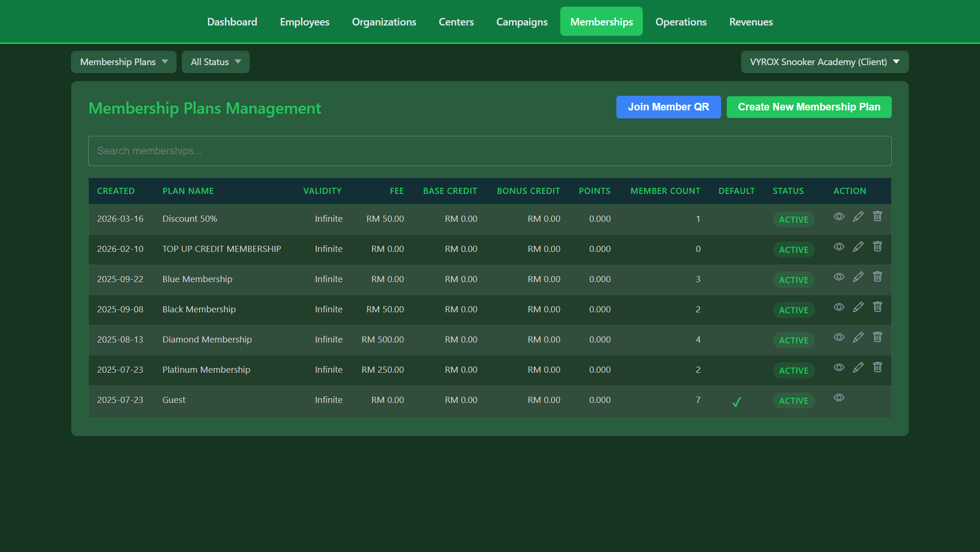
Task: Sort by the CREATED column header
Action: (x=116, y=191)
